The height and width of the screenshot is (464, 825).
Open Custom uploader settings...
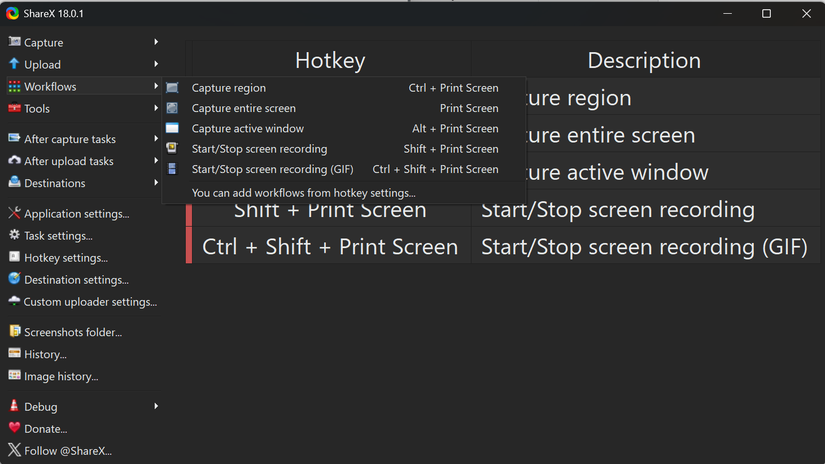point(82,302)
